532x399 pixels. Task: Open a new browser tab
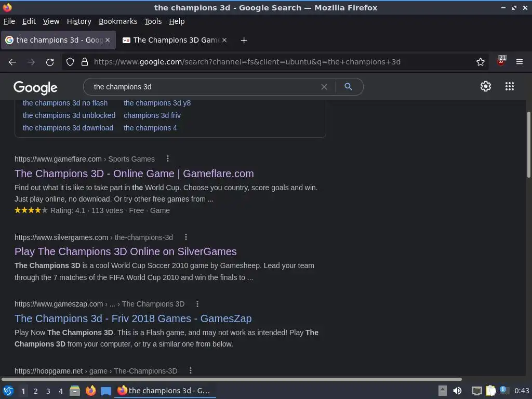[244, 41]
